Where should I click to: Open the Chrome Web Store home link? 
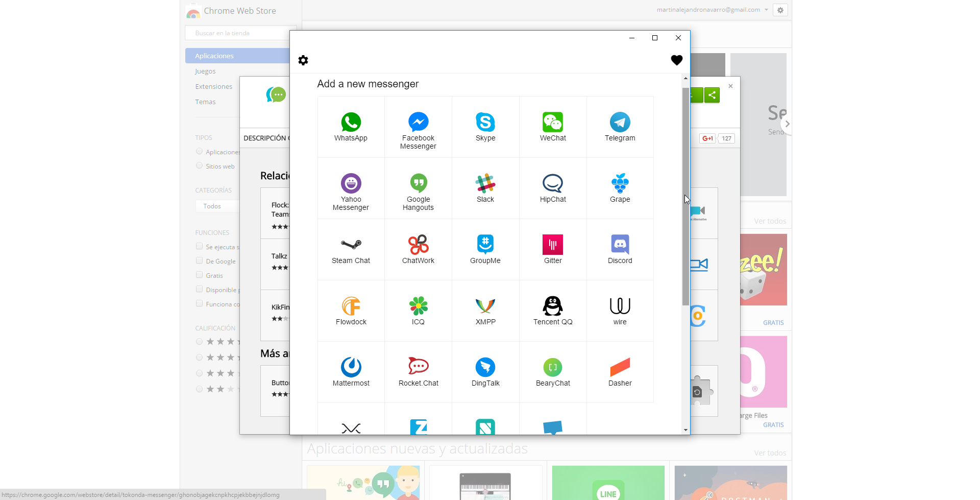click(x=231, y=11)
